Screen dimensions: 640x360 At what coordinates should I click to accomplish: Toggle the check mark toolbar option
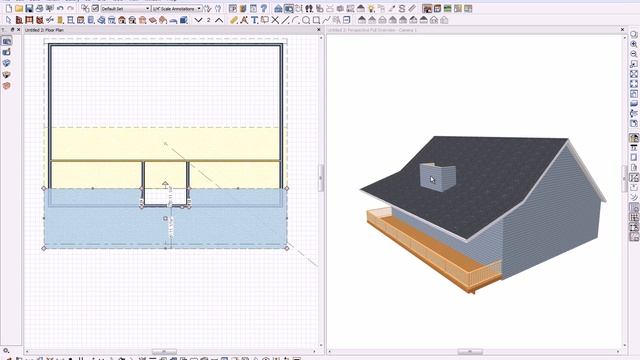(95, 9)
